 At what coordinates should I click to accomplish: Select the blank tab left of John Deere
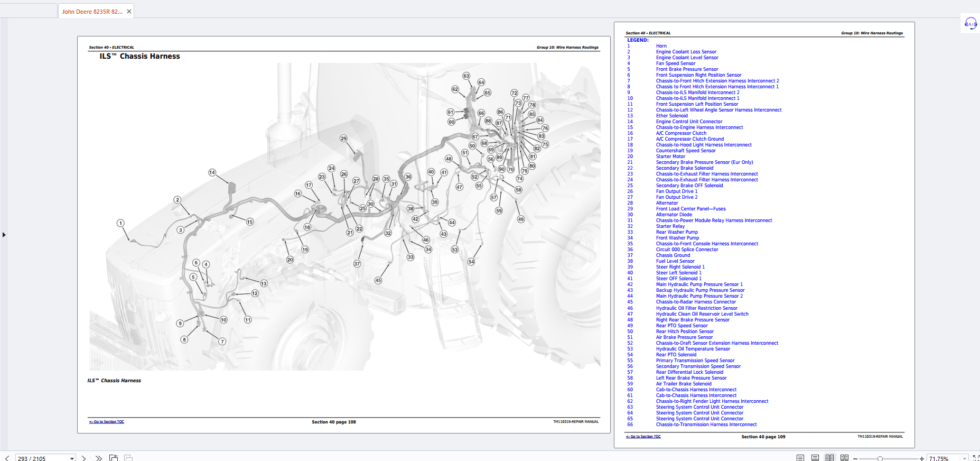pyautogui.click(x=28, y=11)
